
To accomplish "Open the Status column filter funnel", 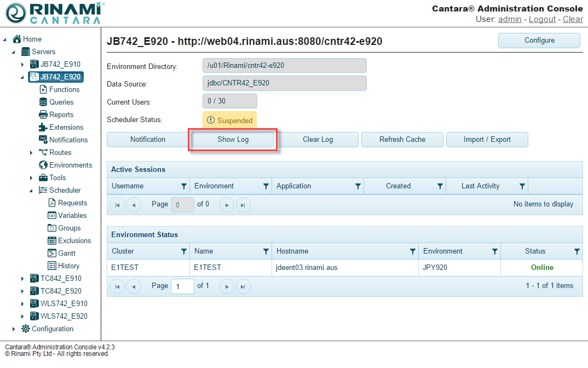I will 577,251.
